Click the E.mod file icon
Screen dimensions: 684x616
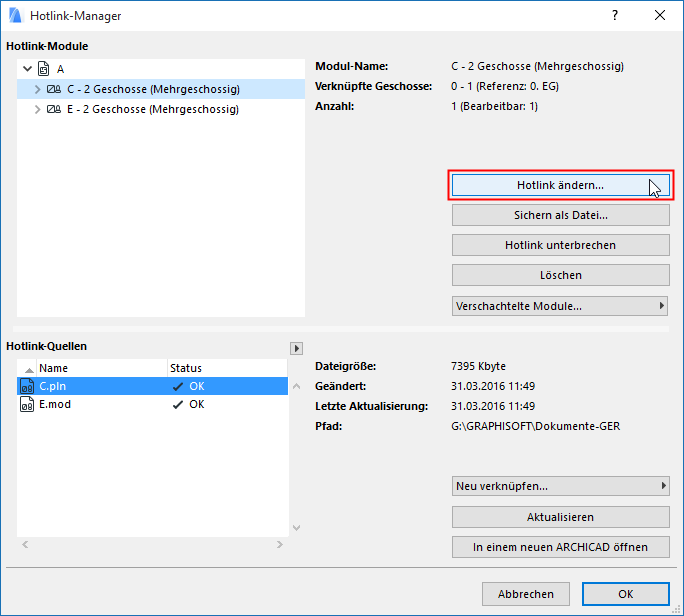[x=27, y=404]
